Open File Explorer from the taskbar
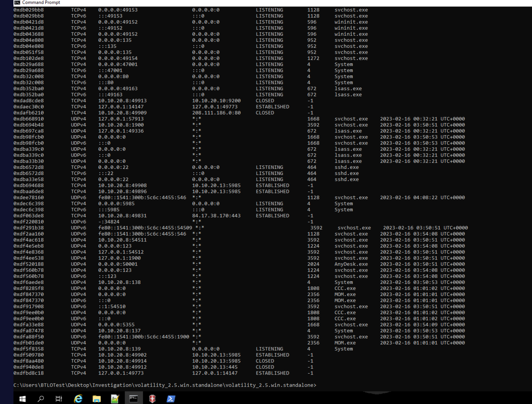Viewport: 532px width, 404px height. click(96, 399)
